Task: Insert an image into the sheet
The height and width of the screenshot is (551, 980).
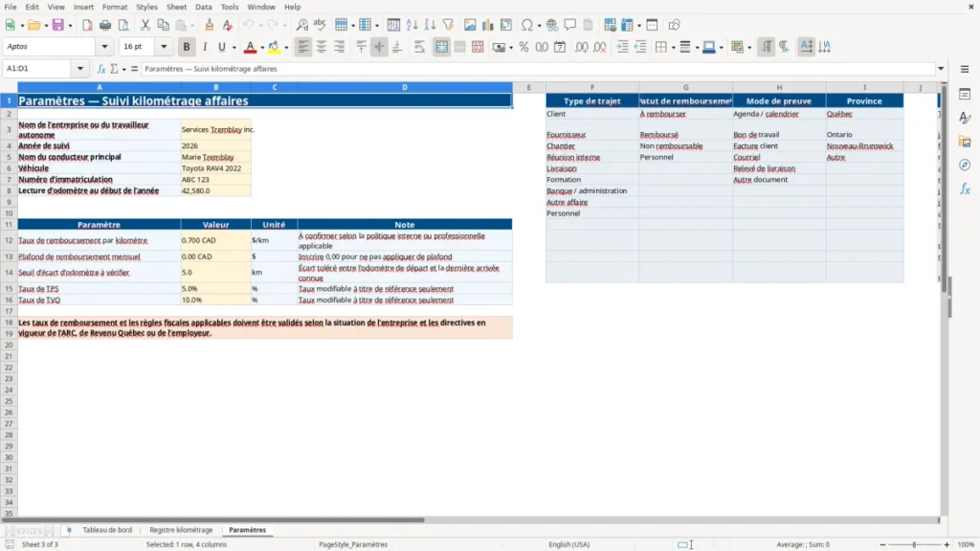Action: click(470, 25)
